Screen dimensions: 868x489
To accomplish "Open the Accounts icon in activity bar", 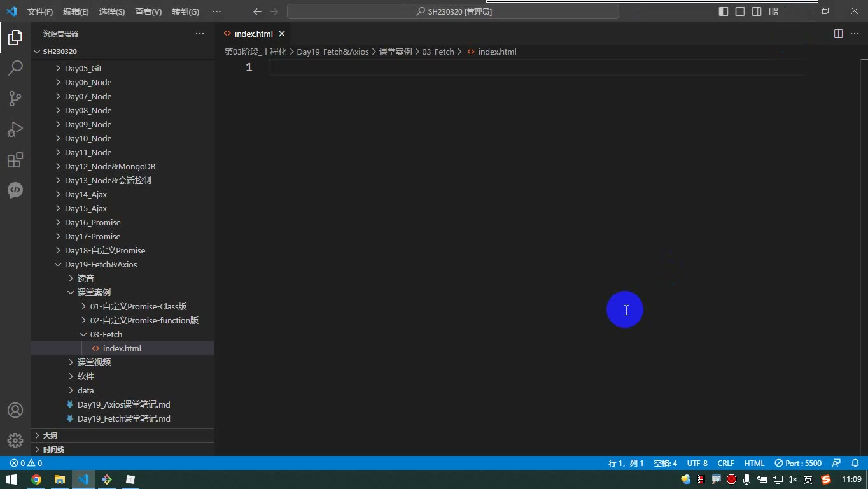I will (x=15, y=410).
